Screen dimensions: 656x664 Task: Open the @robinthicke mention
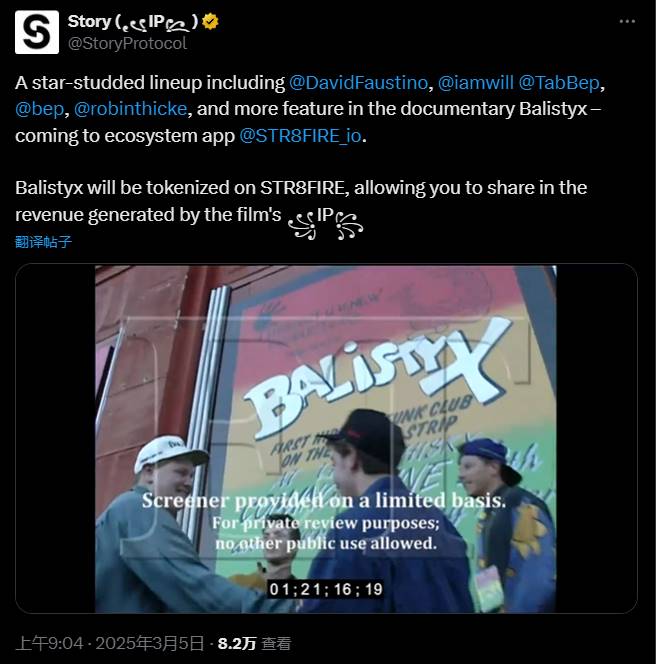130,109
